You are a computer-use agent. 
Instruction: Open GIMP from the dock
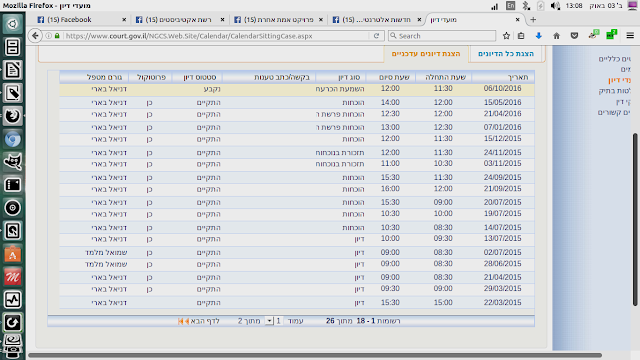coord(13,162)
